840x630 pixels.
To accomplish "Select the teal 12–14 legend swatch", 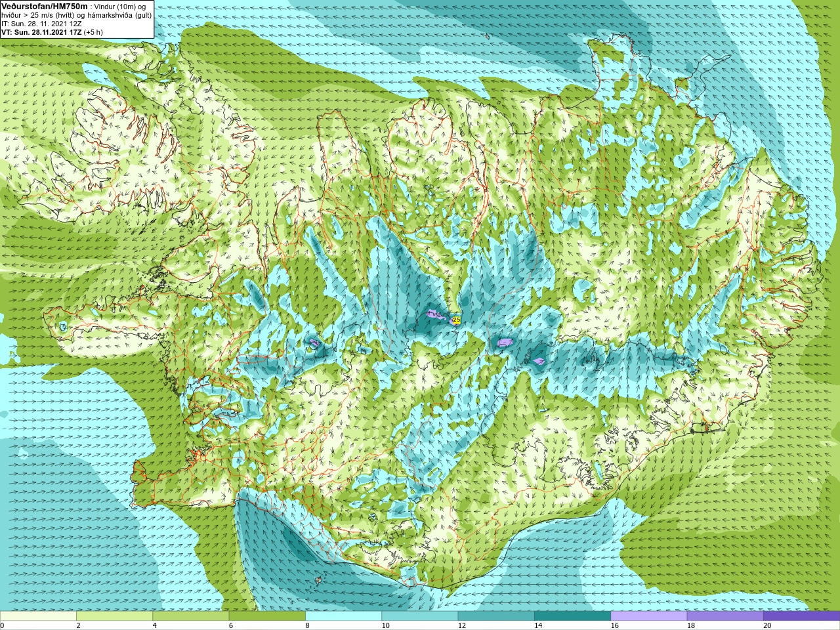I will 496,616.
